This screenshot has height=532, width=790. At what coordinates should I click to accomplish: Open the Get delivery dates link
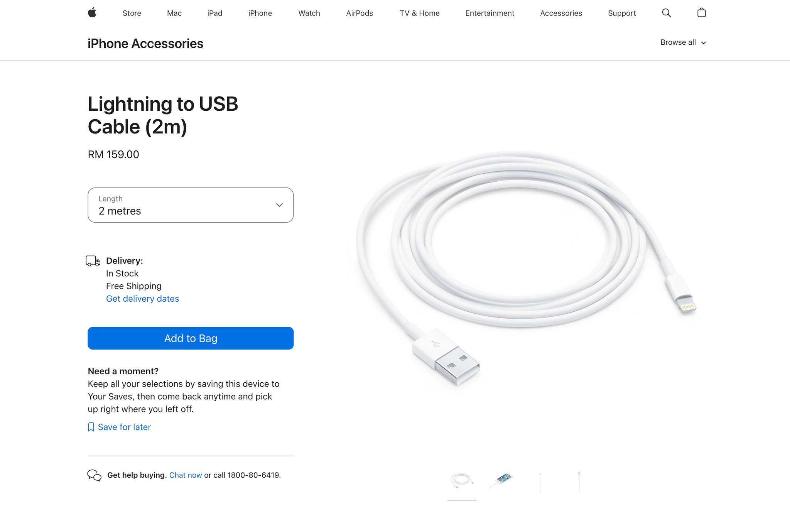[x=142, y=299]
